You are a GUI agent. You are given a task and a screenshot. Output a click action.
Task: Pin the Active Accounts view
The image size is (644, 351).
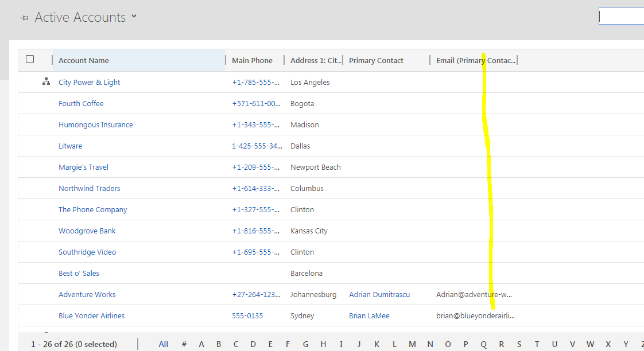(25, 18)
